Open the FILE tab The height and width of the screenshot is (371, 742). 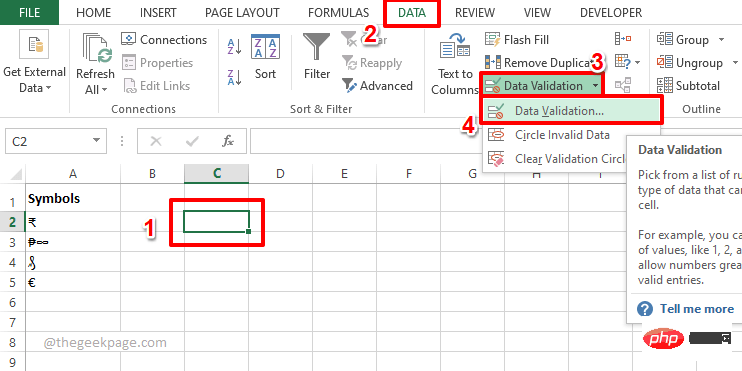(x=29, y=12)
